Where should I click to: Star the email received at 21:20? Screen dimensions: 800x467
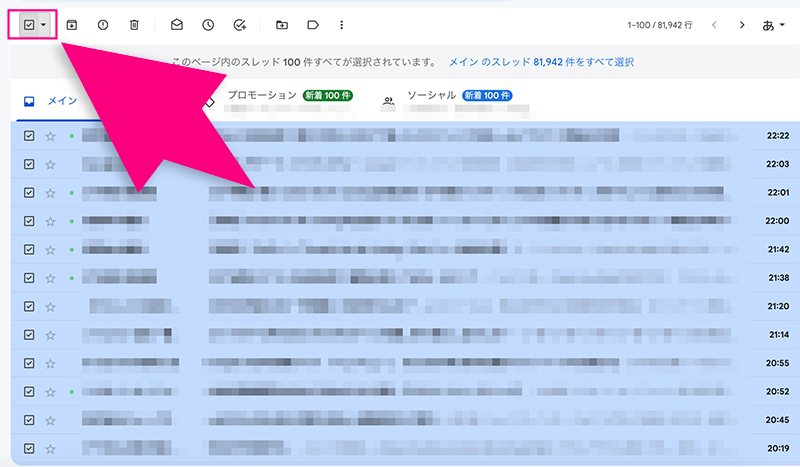[50, 307]
